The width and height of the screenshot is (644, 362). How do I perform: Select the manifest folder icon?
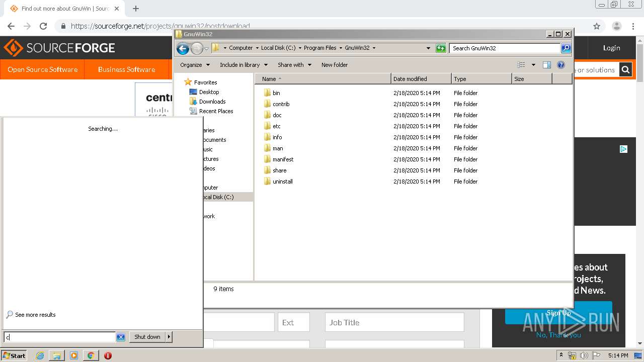[x=267, y=159]
